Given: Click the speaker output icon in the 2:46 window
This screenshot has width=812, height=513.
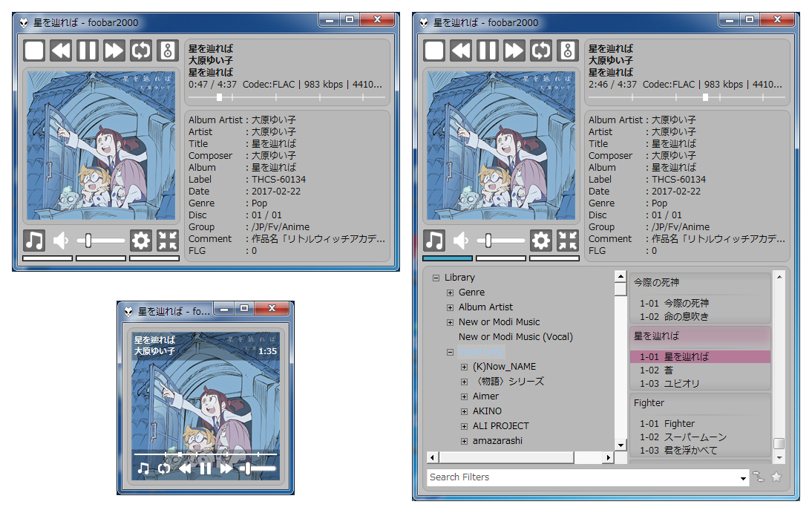Looking at the screenshot, I should click(x=568, y=50).
